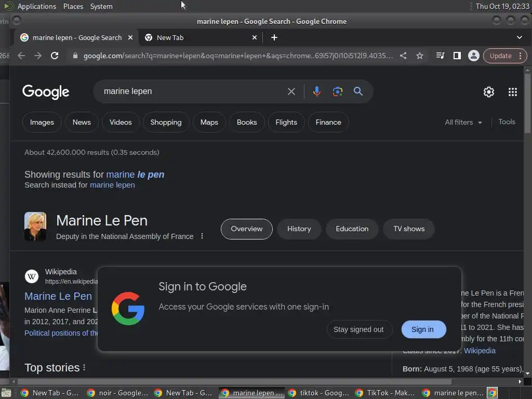The height and width of the screenshot is (399, 532).
Task: Filter results by Shopping
Action: point(166,122)
